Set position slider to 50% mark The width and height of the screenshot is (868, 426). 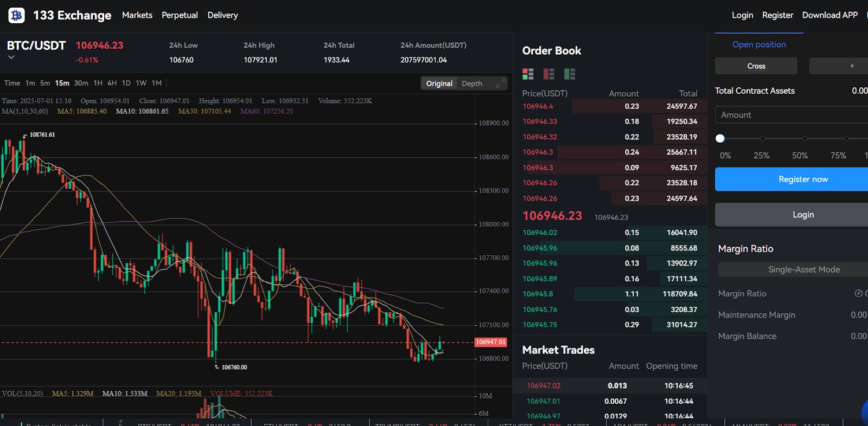[805, 139]
